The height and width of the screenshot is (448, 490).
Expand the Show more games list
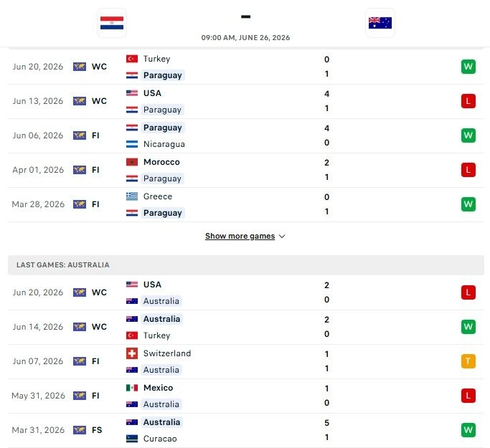tap(240, 236)
